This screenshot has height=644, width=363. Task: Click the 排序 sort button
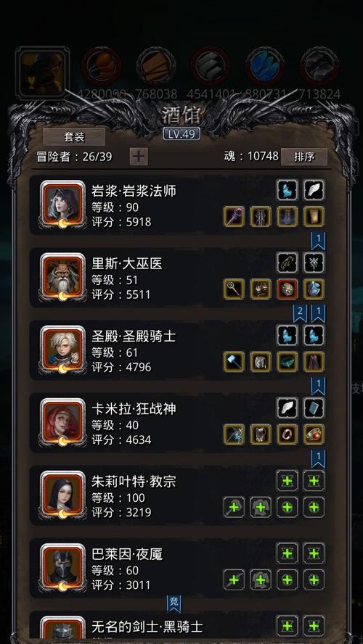coord(304,157)
